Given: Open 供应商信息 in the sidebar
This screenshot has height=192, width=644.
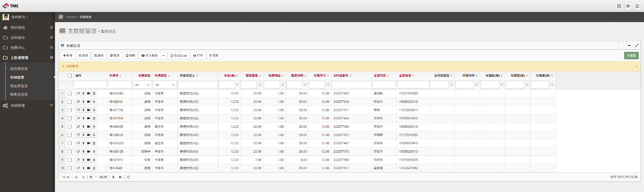Looking at the screenshot, I should click(19, 69).
